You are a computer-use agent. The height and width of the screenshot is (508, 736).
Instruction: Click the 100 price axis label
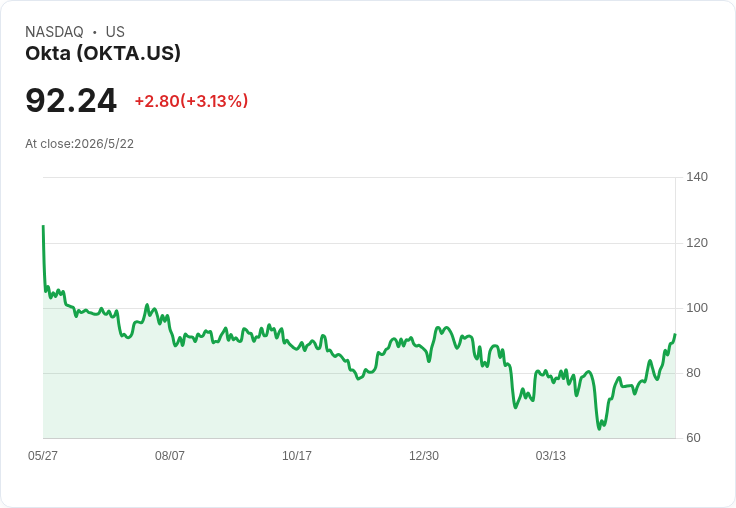pyautogui.click(x=697, y=308)
